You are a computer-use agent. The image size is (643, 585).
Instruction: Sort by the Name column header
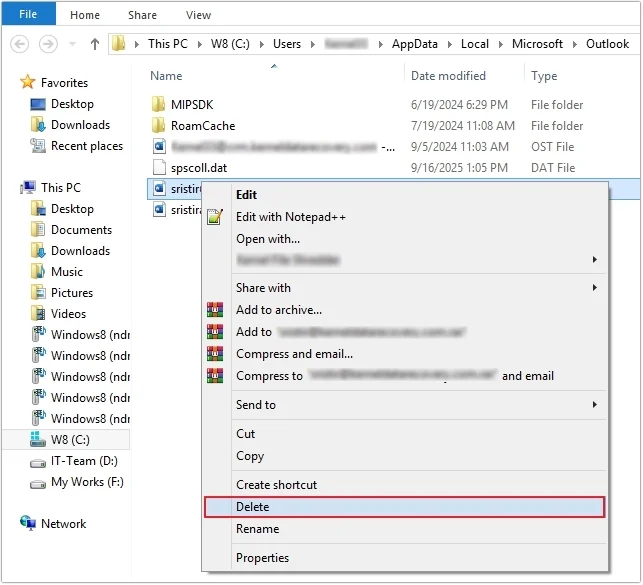click(166, 76)
